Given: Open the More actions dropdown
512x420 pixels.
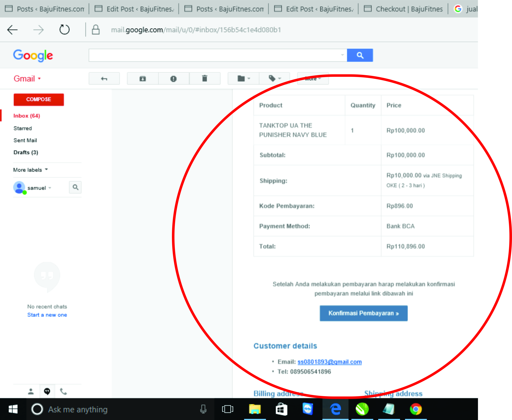Looking at the screenshot, I should click(x=313, y=79).
